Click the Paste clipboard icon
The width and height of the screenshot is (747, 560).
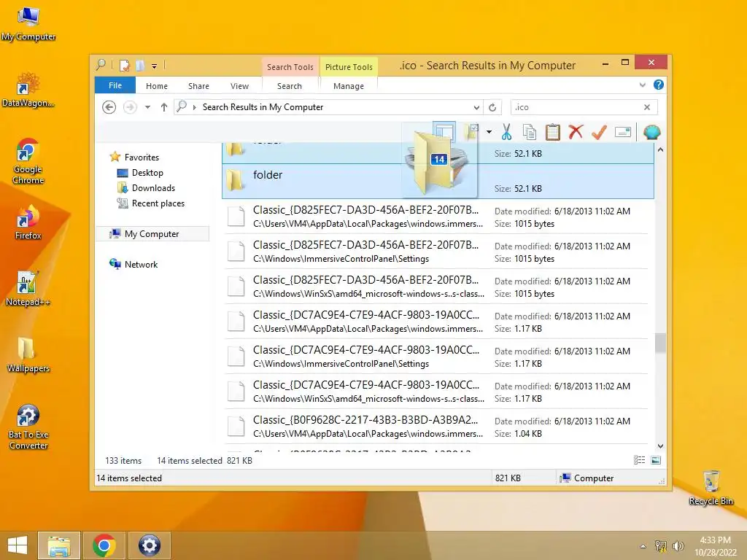coord(553,132)
